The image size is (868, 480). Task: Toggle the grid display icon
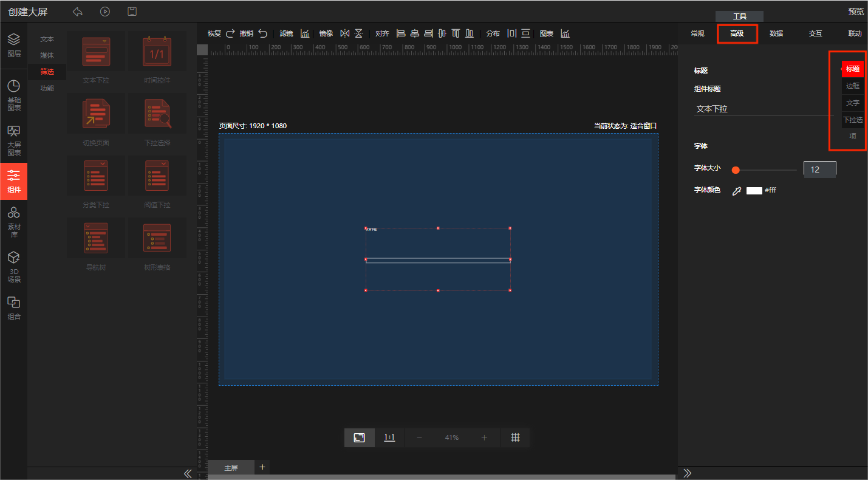click(515, 437)
